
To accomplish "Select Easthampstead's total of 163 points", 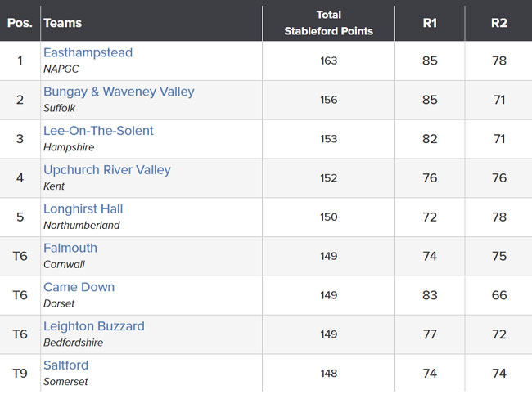I will (x=328, y=61).
